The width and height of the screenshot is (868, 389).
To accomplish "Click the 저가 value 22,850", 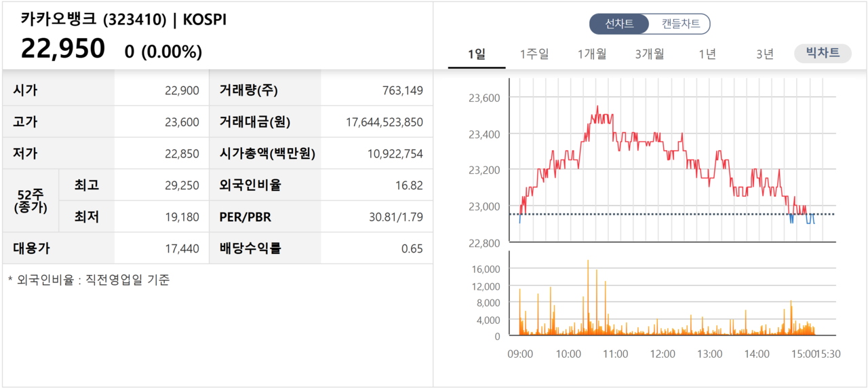I will 182,153.
